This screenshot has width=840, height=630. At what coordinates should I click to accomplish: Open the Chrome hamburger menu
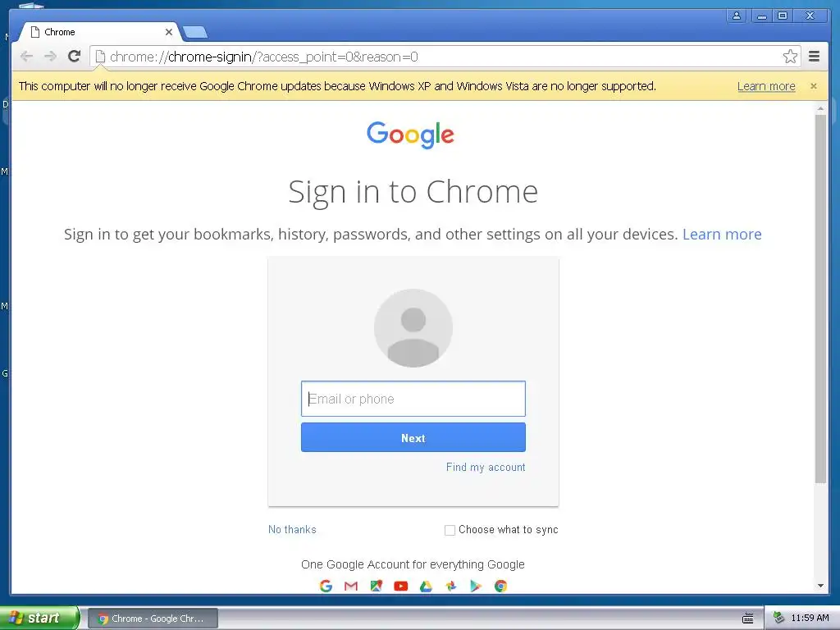814,57
